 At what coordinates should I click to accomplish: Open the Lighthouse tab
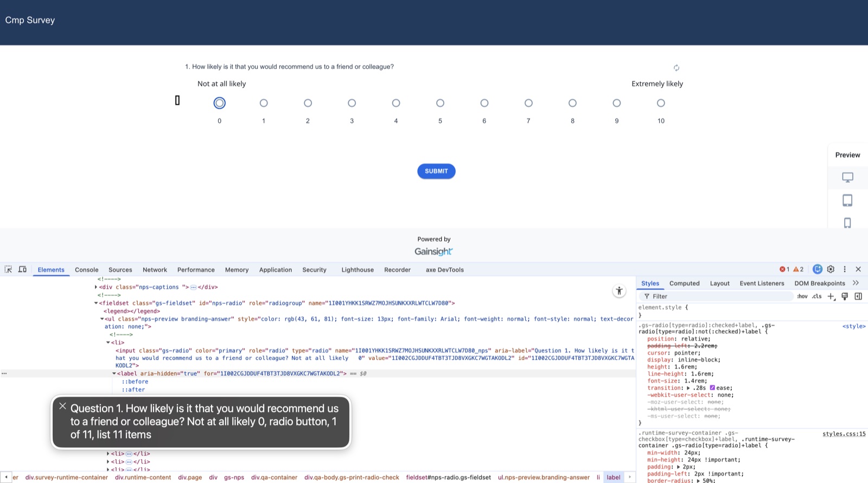[x=358, y=270]
